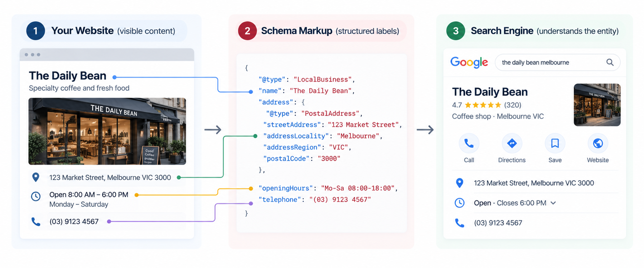
Task: Click the "PostalAddress" value
Action: coord(330,113)
